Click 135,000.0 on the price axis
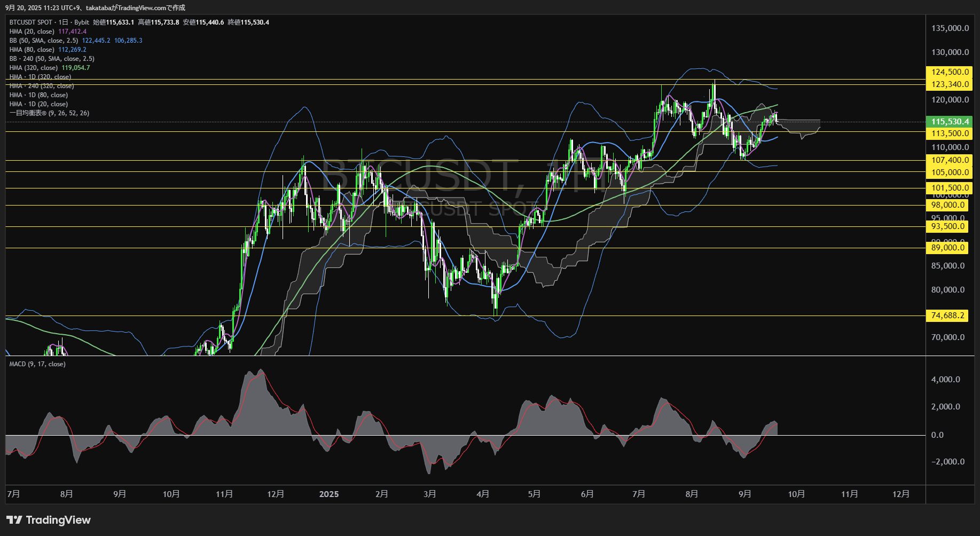 click(x=950, y=28)
